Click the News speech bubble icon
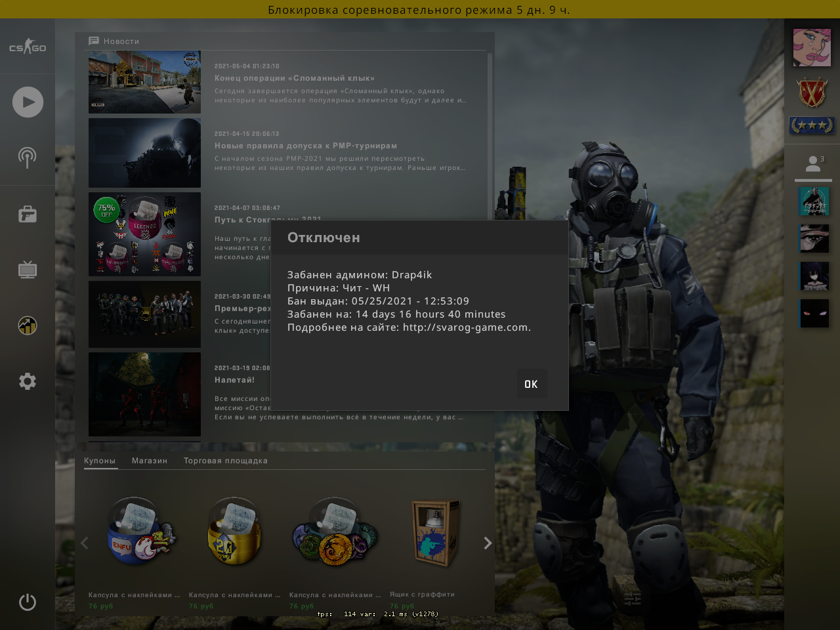Viewport: 840px width, 630px height. [94, 41]
